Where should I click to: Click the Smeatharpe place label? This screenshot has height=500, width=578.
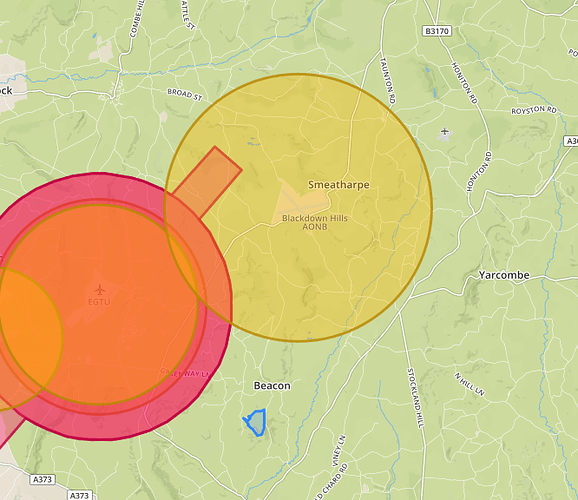coord(338,185)
